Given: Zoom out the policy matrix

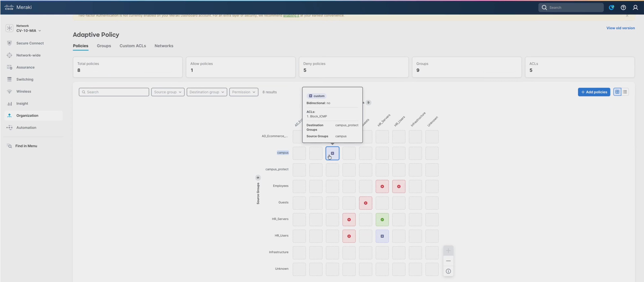Looking at the screenshot, I should [448, 261].
